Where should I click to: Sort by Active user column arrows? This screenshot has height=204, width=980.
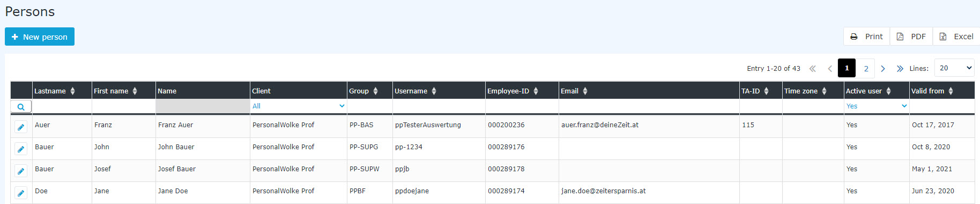point(889,91)
